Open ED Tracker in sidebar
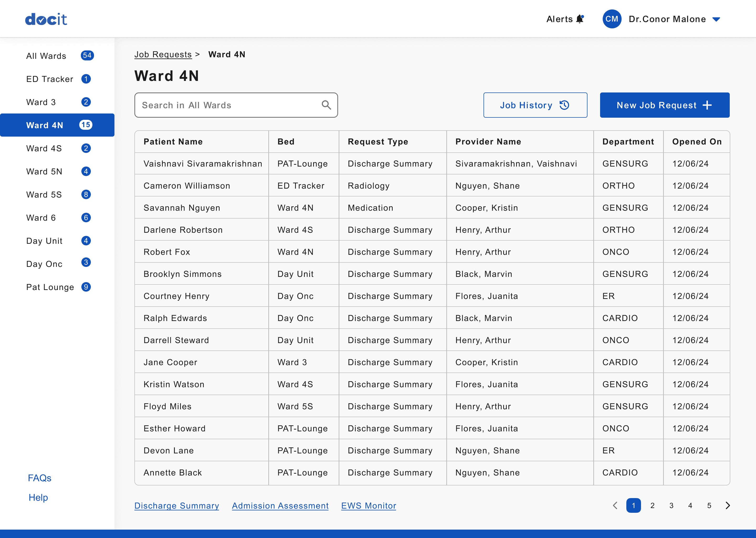The height and width of the screenshot is (538, 756). [50, 79]
